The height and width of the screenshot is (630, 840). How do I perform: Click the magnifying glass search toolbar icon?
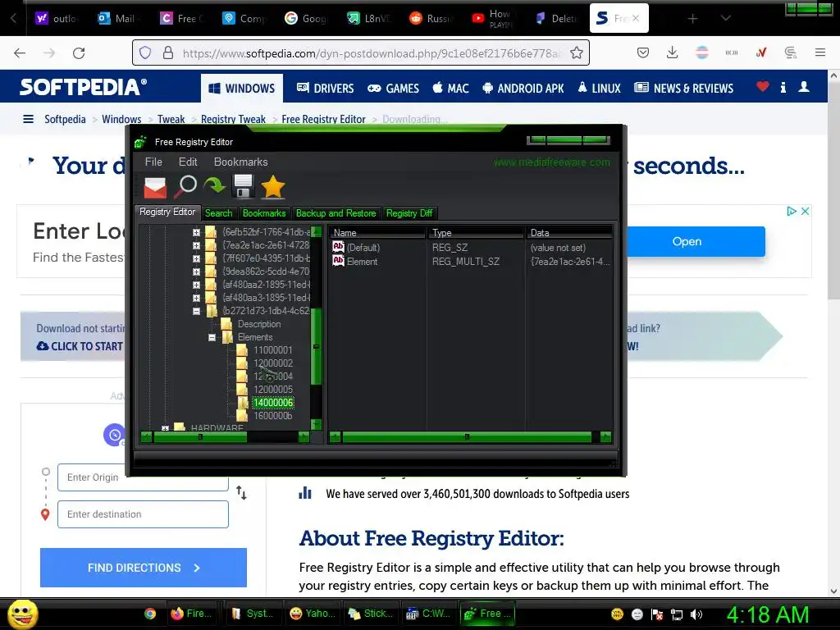185,186
